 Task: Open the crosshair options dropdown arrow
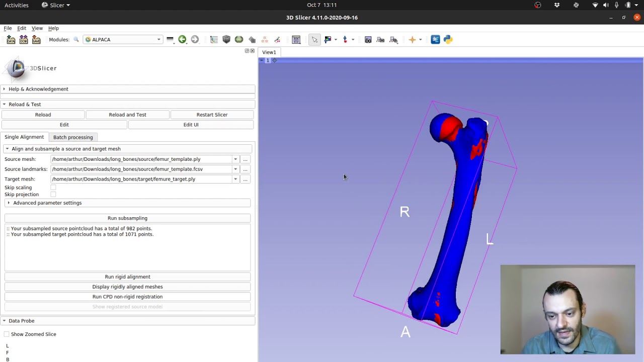pyautogui.click(x=420, y=39)
